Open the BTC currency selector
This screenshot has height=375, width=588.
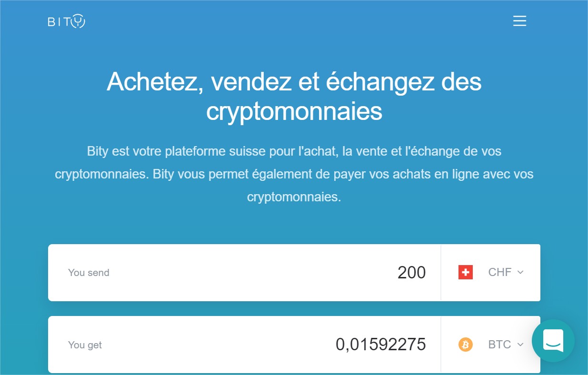pyautogui.click(x=491, y=345)
